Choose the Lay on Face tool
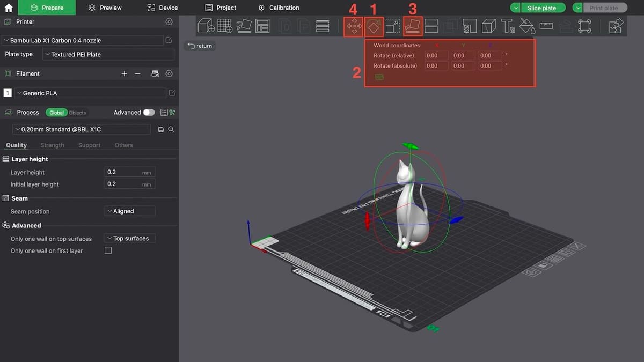This screenshot has width=644, height=362. pyautogui.click(x=413, y=26)
